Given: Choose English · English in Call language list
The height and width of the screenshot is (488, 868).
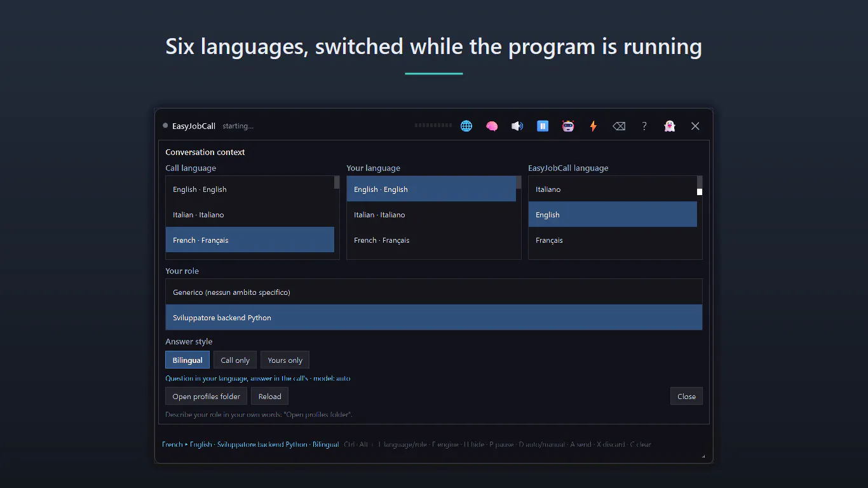Looking at the screenshot, I should (250, 189).
